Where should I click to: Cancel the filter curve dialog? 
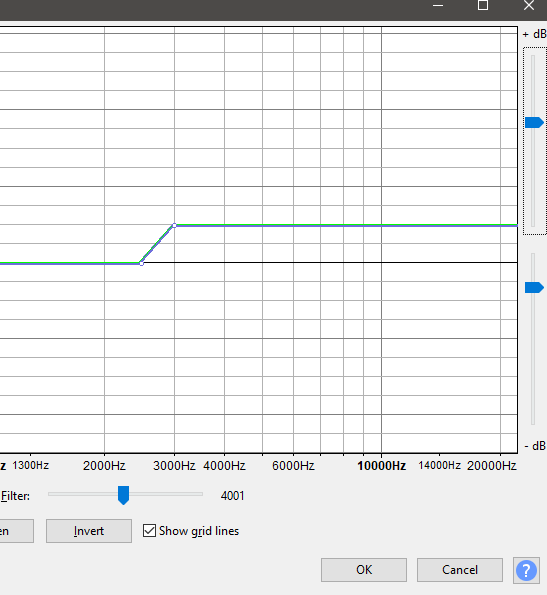pos(460,570)
